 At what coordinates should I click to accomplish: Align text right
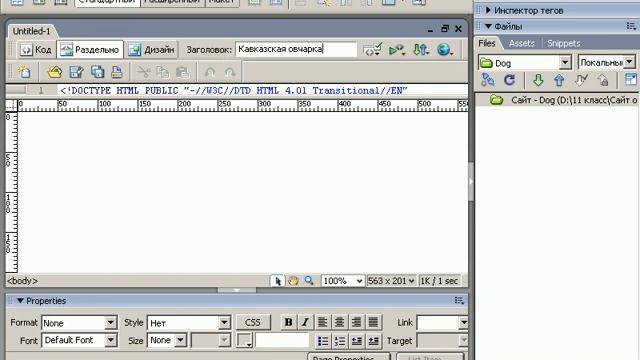click(356, 322)
